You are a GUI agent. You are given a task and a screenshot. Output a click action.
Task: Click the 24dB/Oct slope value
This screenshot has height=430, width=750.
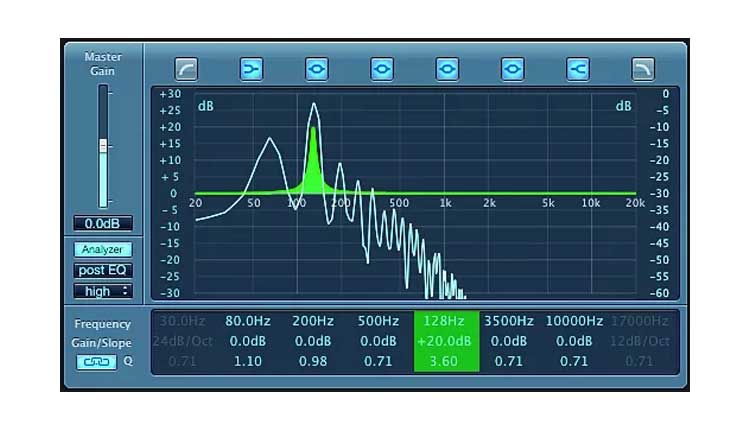pos(182,341)
